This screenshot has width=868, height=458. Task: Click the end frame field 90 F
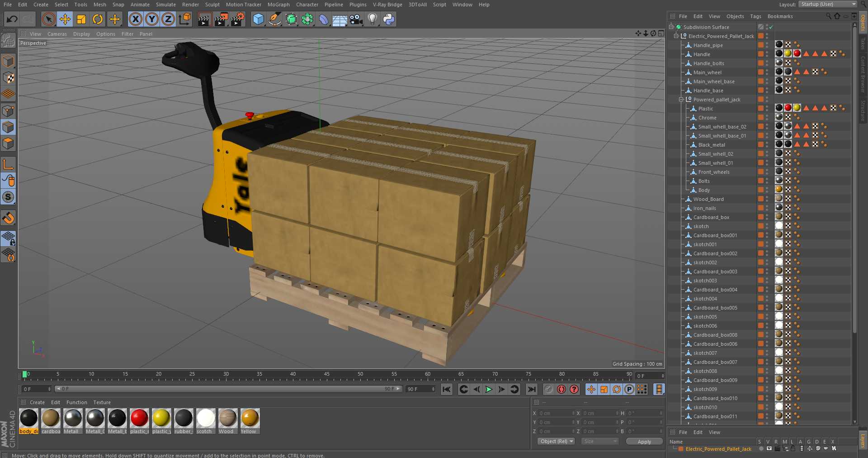(420, 389)
